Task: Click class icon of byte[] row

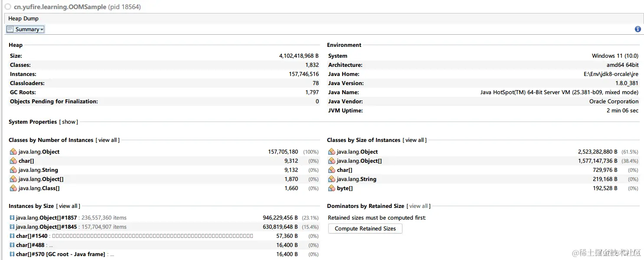Action: click(x=332, y=188)
